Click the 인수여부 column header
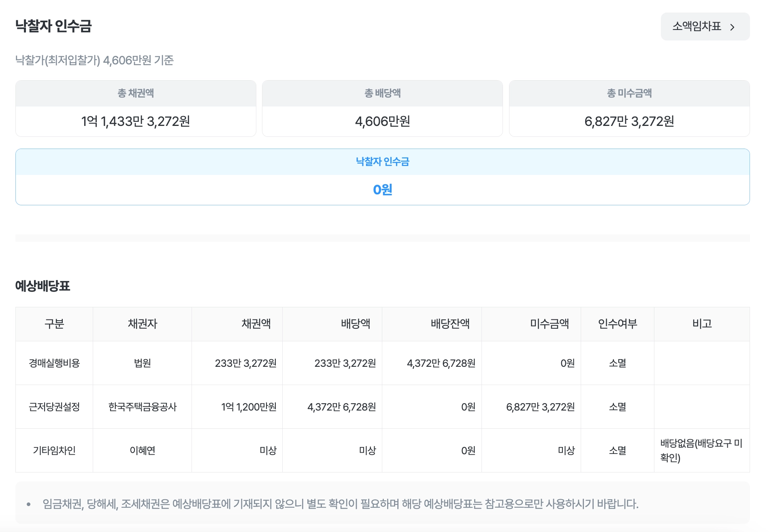Image resolution: width=784 pixels, height=532 pixels. pos(617,324)
